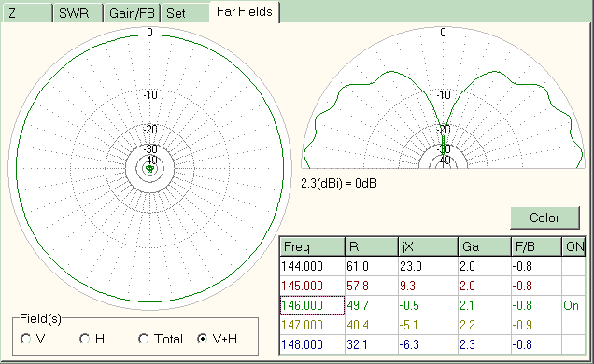Choose the 147.000 frequency row
The image size is (594, 364).
(432, 325)
